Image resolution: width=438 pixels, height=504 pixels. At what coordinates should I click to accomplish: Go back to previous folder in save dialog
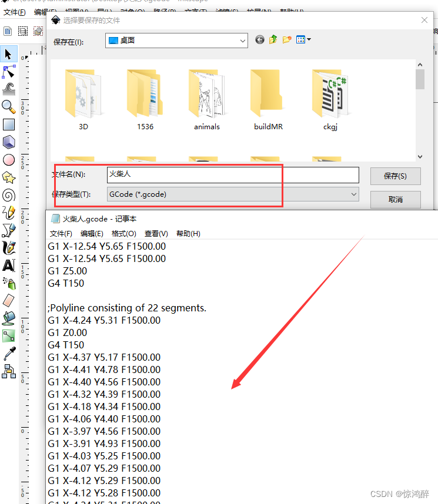[x=260, y=40]
